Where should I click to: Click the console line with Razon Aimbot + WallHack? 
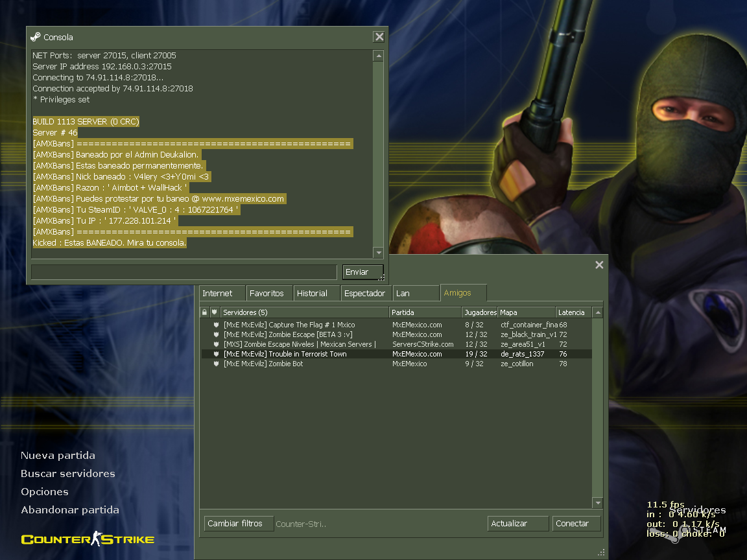(x=110, y=187)
